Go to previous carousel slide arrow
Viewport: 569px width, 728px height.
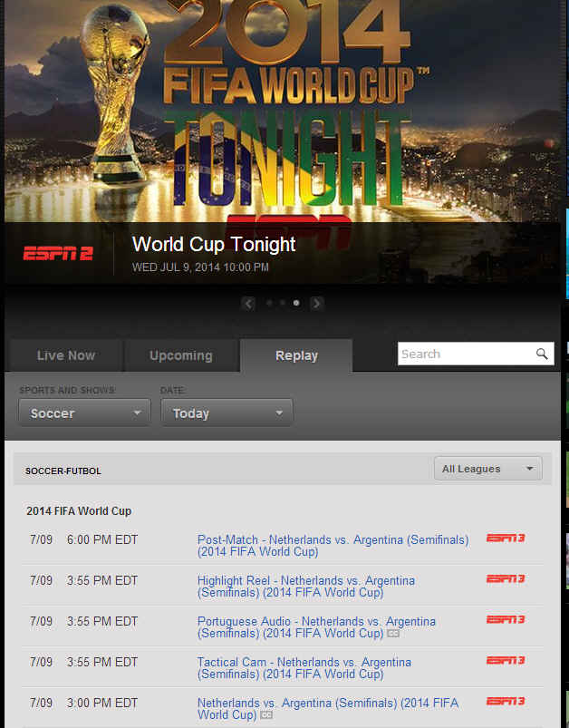click(248, 304)
